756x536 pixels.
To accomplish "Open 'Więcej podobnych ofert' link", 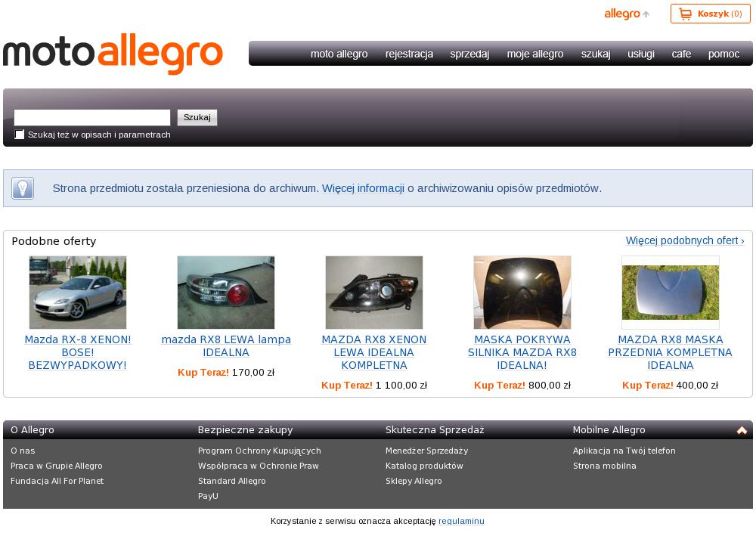I will pyautogui.click(x=685, y=240).
